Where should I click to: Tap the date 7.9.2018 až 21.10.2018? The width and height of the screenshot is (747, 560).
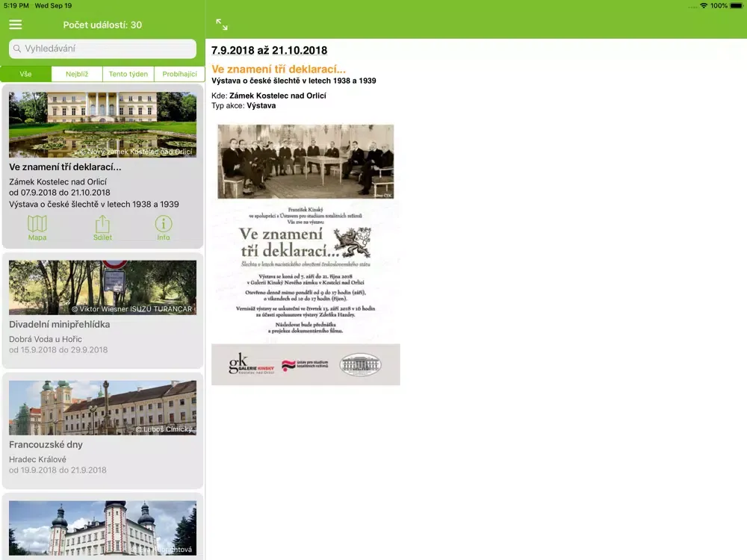(269, 51)
